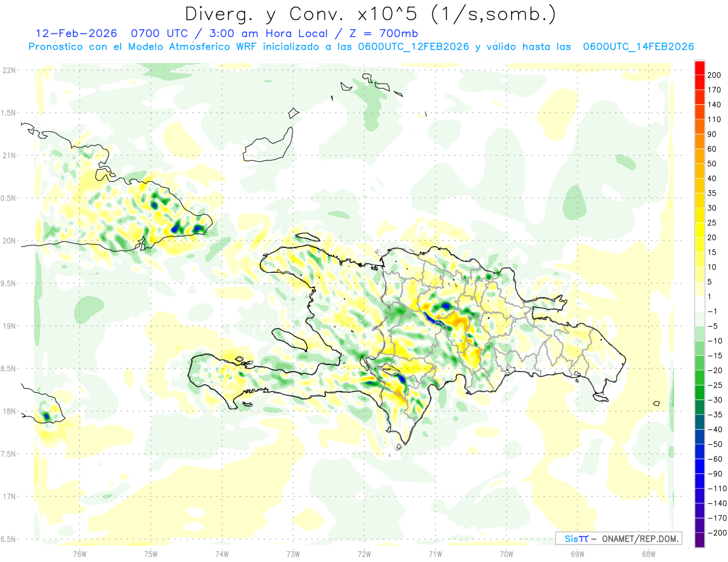
Task: Click the '22N' latitude label
Action: tap(9, 70)
